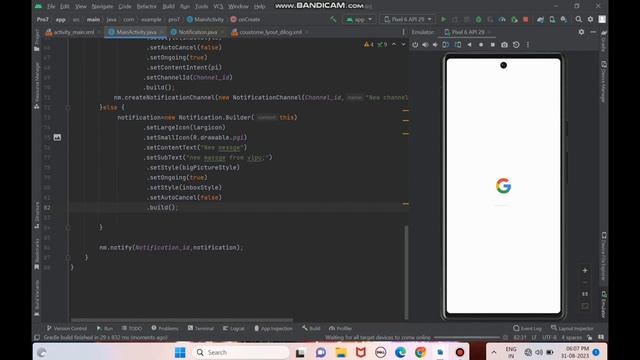Click gutter image icon beside setSmallIcon line
The width and height of the screenshot is (640, 360).
57,138
